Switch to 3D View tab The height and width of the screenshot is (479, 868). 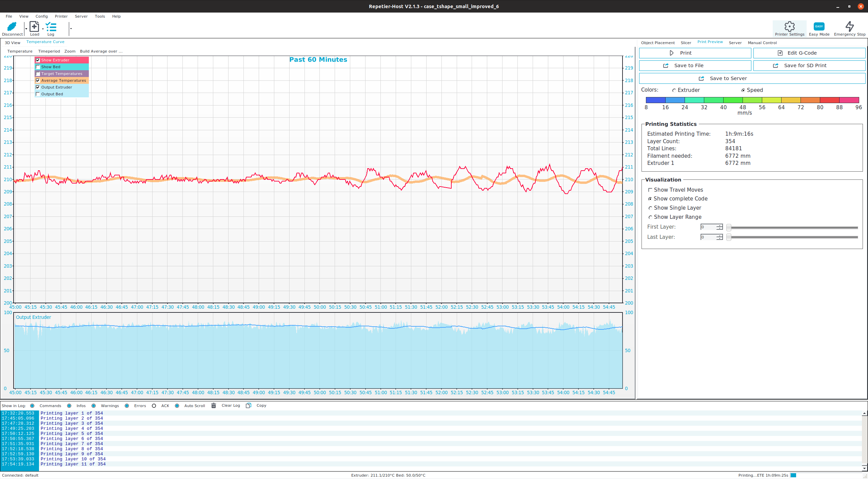coord(13,43)
